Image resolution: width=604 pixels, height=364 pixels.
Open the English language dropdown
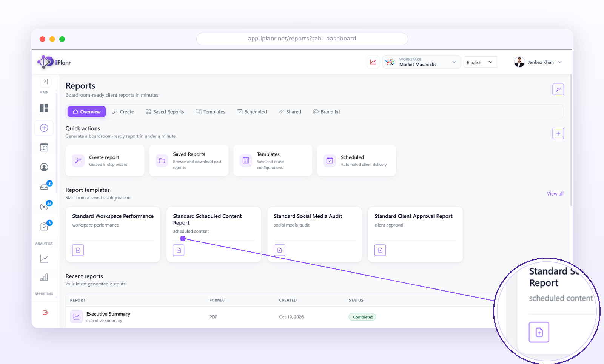pyautogui.click(x=481, y=62)
